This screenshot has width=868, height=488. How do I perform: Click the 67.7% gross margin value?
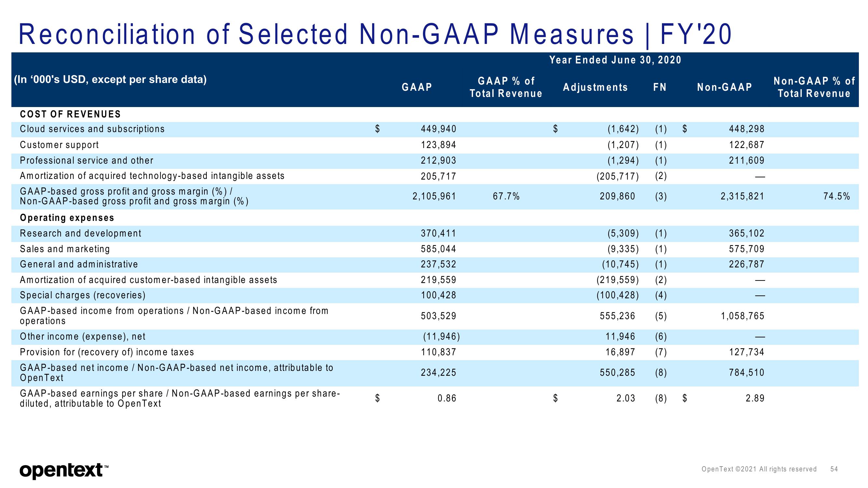tap(506, 196)
